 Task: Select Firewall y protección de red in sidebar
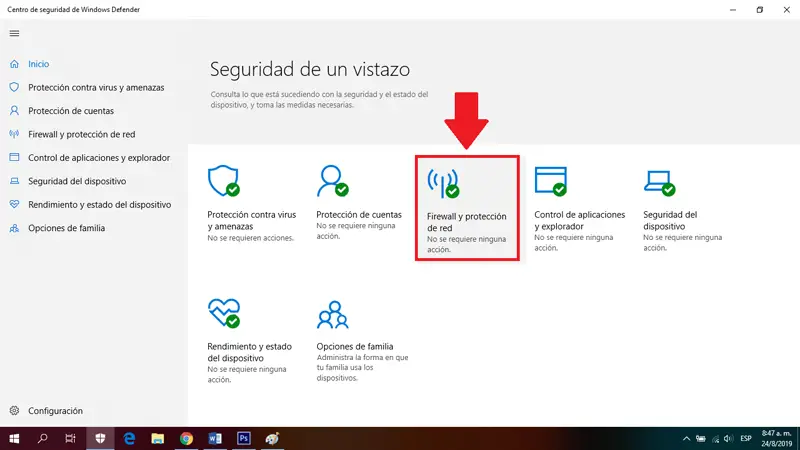[82, 134]
